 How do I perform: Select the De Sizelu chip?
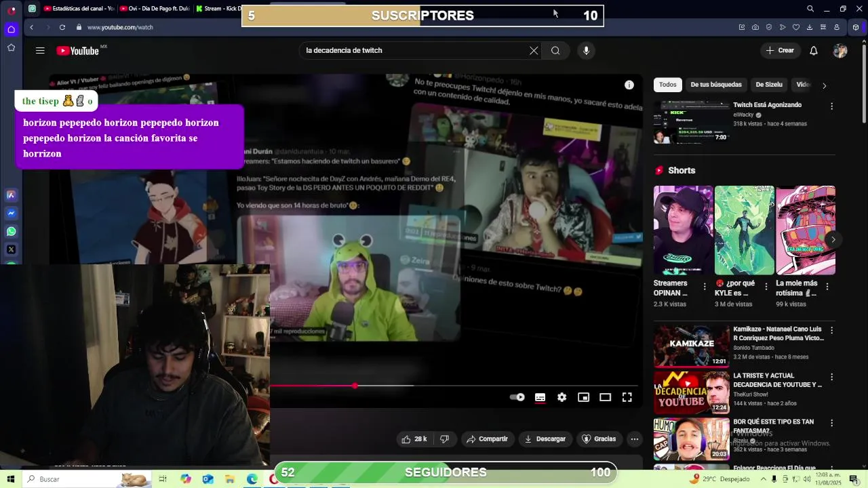click(769, 85)
